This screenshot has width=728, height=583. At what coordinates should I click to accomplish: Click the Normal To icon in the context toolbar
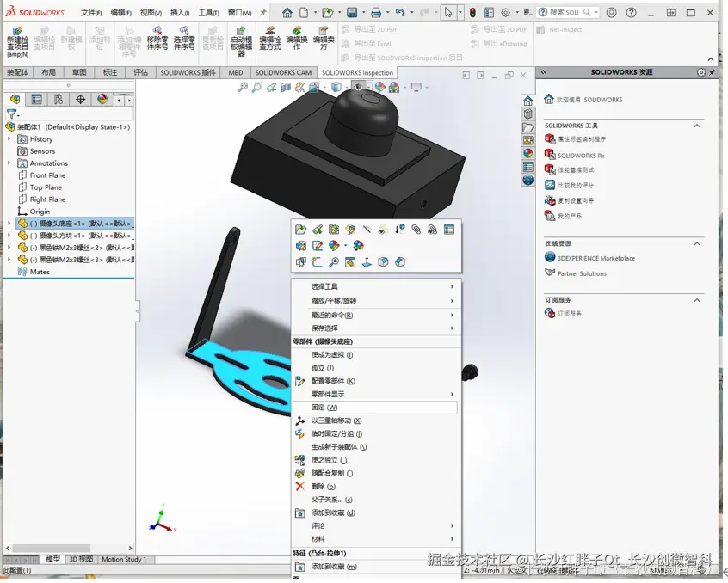[367, 262]
